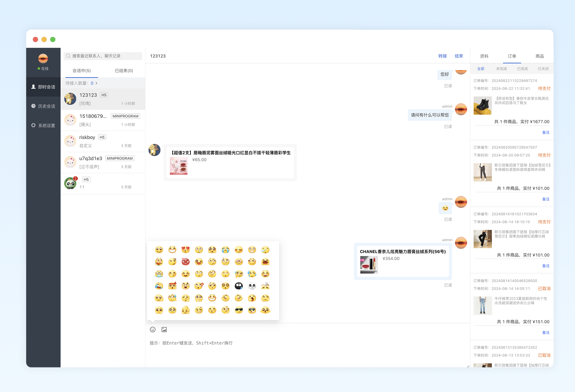Open the riskboy conversation
Image resolution: width=575 pixels, height=392 pixels.
coord(103,141)
